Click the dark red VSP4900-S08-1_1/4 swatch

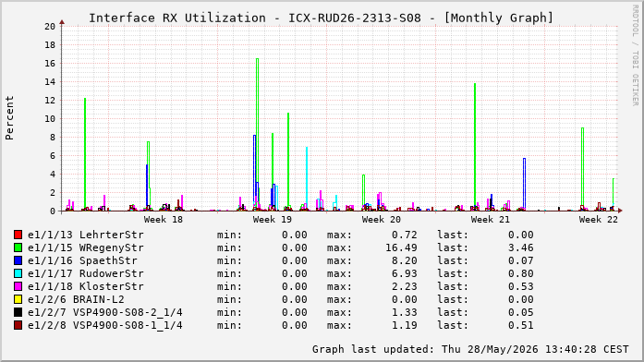click(x=18, y=325)
